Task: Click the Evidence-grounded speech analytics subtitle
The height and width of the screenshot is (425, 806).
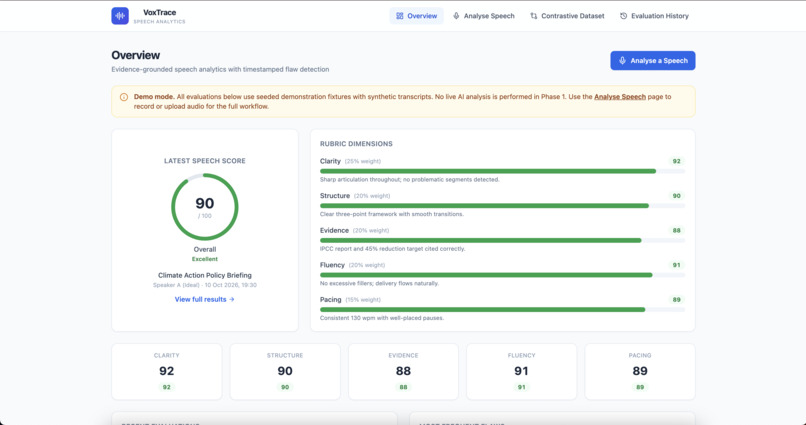Action: (x=220, y=69)
